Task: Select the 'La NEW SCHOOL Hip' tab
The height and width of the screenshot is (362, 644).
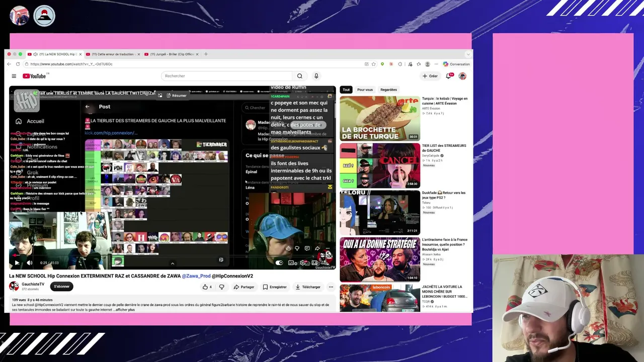Action: click(54, 54)
